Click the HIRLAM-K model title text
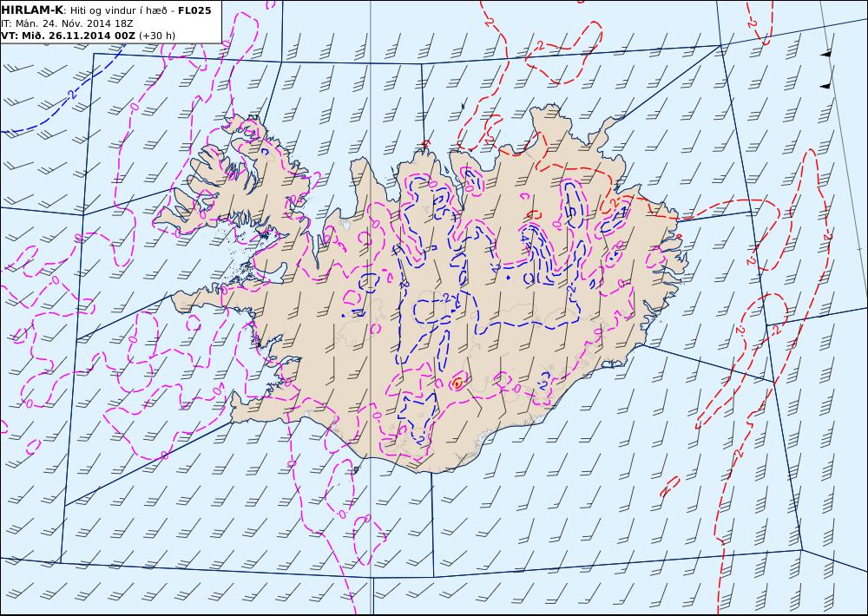This screenshot has width=868, height=616. pos(33,10)
